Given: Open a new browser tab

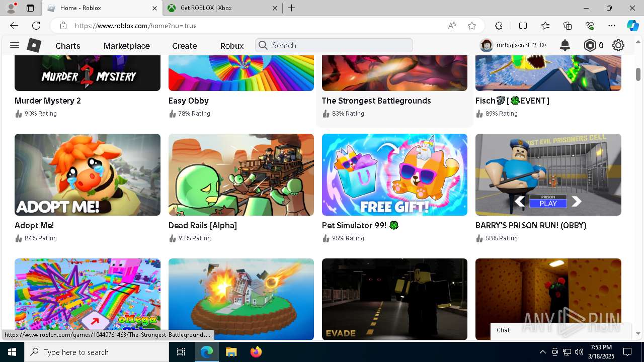Looking at the screenshot, I should 292,8.
